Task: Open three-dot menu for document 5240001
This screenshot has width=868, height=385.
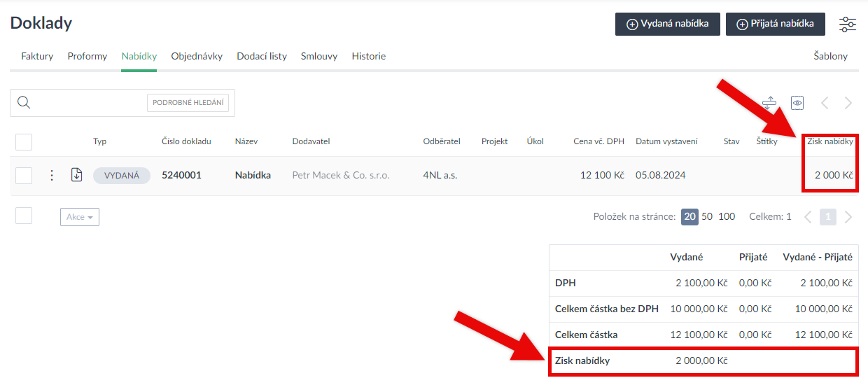Action: click(x=51, y=175)
